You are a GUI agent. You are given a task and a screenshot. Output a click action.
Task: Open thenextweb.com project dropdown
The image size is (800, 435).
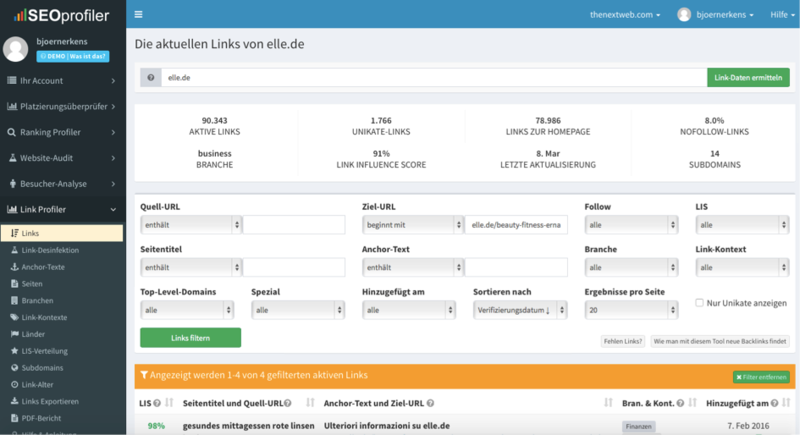pos(625,15)
